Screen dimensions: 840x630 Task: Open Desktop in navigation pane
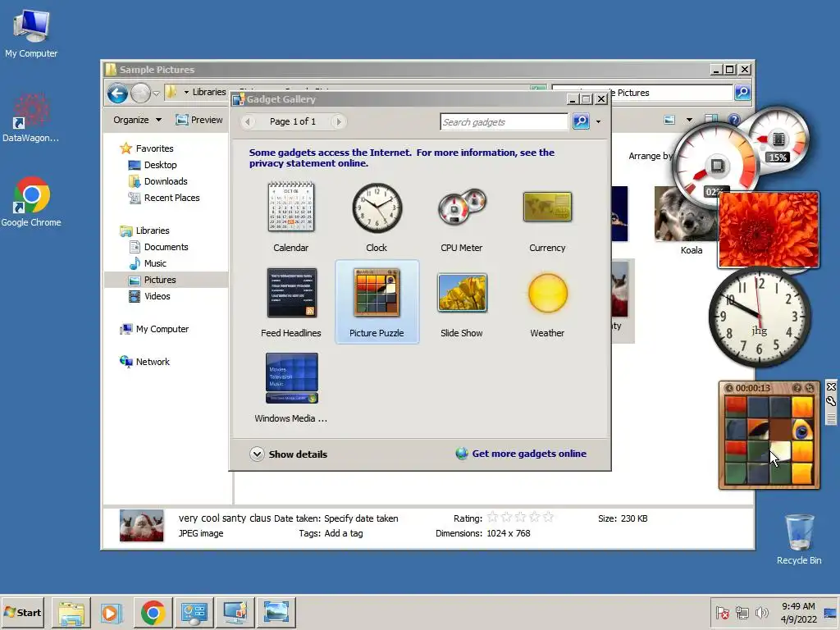coord(153,165)
